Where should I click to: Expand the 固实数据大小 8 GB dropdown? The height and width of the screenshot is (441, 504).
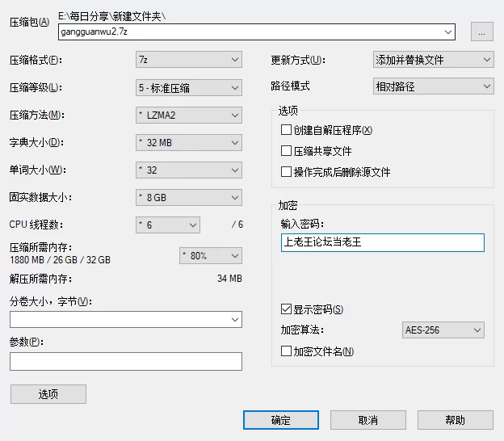189,197
